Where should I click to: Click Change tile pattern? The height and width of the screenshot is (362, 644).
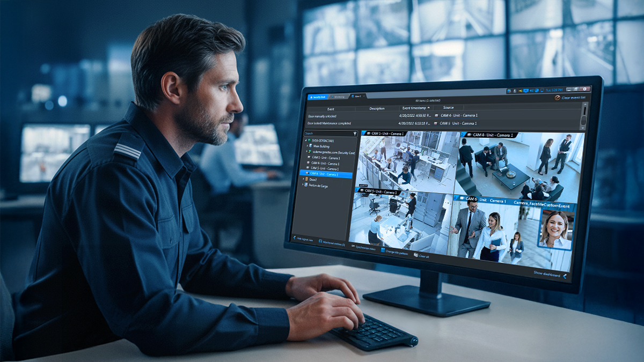point(394,252)
